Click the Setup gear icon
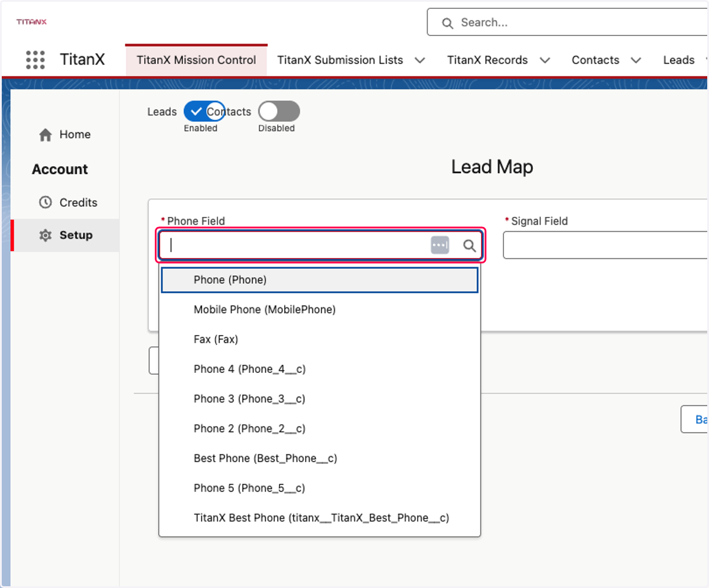The width and height of the screenshot is (709, 588). click(45, 235)
